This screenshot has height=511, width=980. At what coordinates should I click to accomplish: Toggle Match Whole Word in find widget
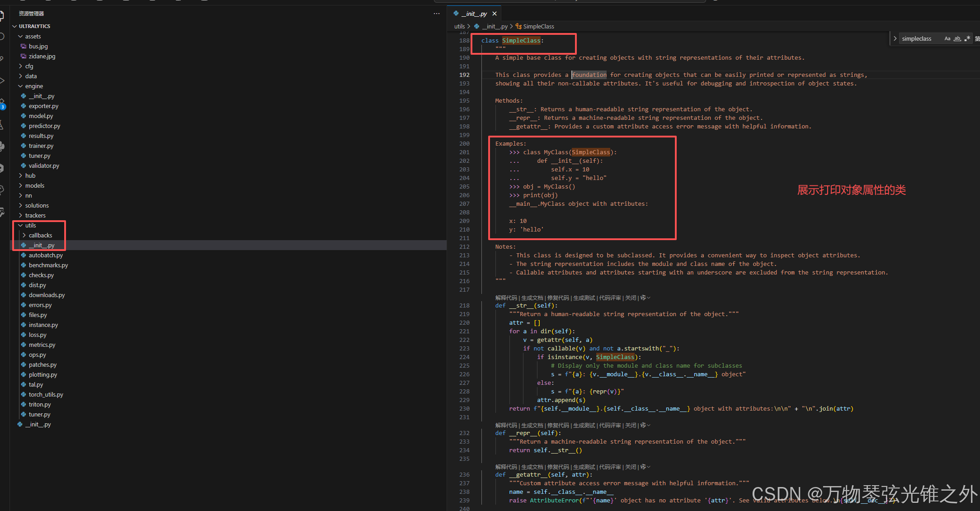(x=957, y=38)
